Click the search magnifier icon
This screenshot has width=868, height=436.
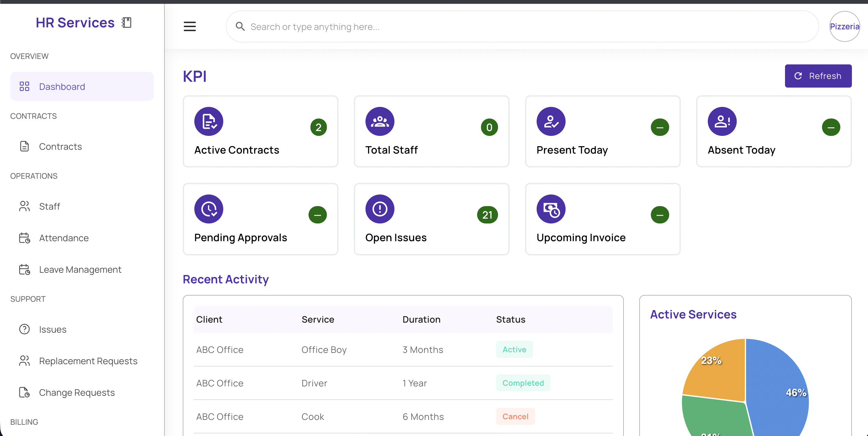[x=240, y=26]
